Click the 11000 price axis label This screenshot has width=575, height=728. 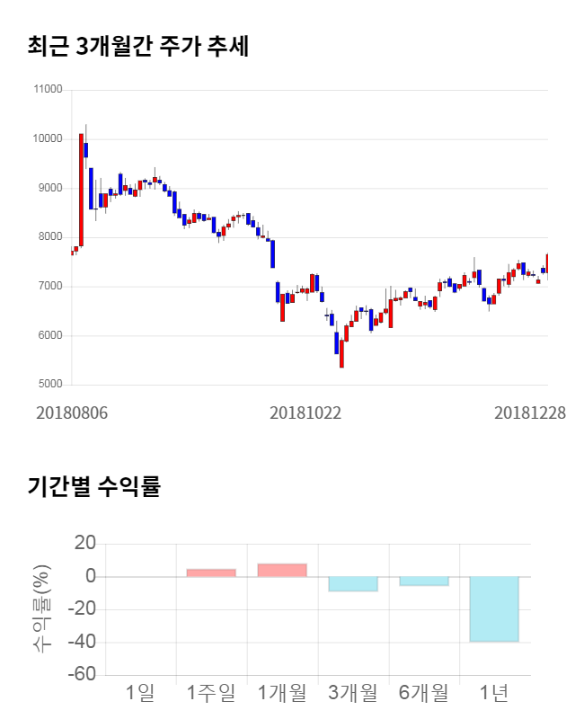point(47,90)
